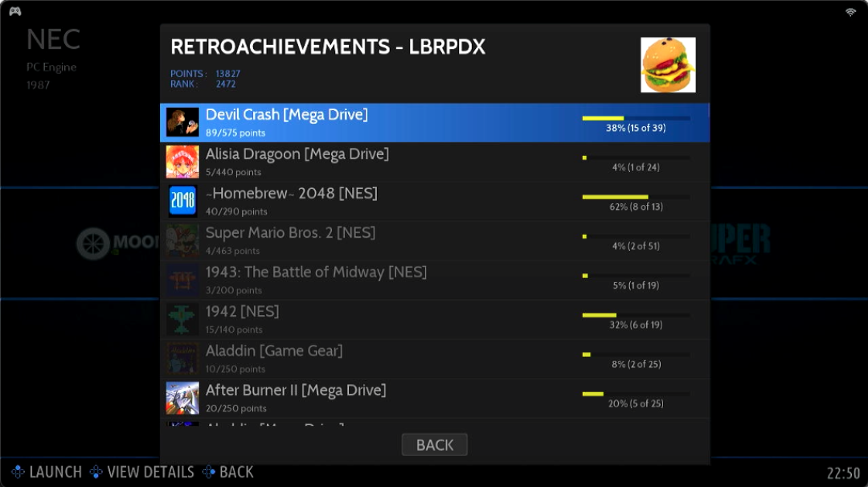868x487 pixels.
Task: Select the Aladdin [Game Gear] title
Action: 274,350
